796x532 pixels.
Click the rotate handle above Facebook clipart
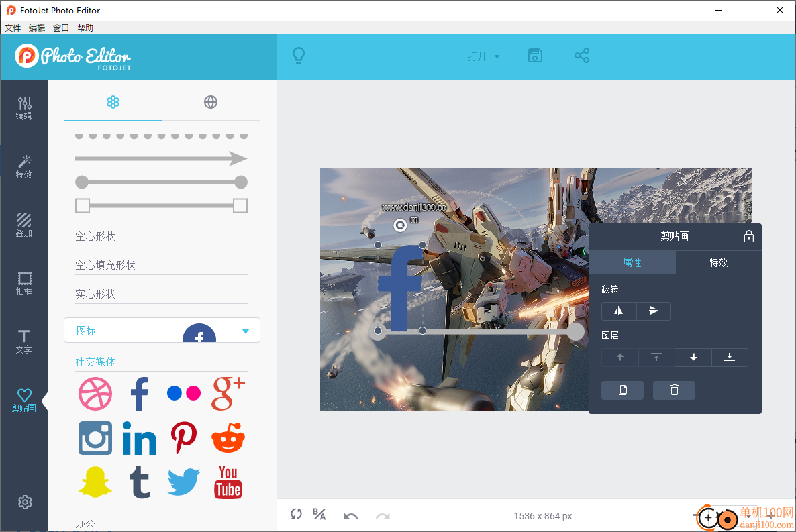coord(400,225)
